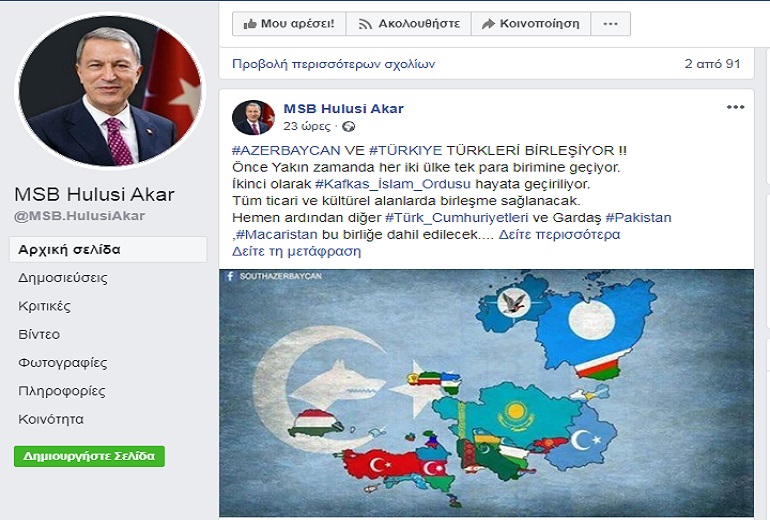
Task: Open the Φωτογραφίες section
Action: pyautogui.click(x=63, y=363)
